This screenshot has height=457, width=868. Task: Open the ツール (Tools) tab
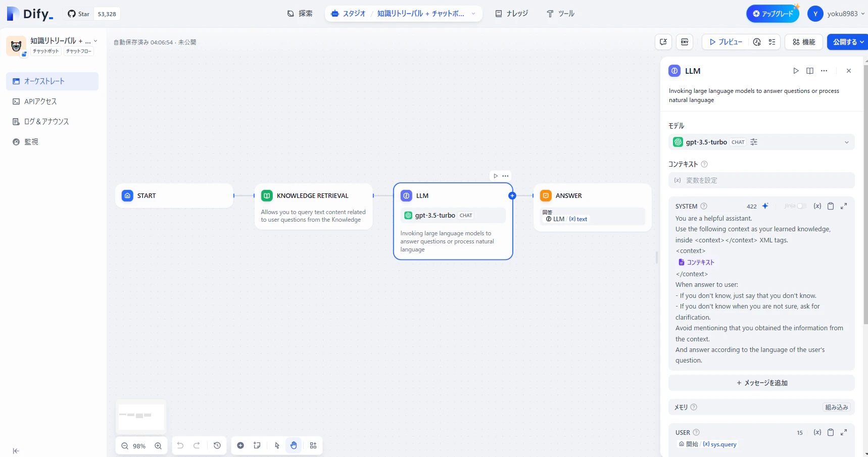pos(560,14)
